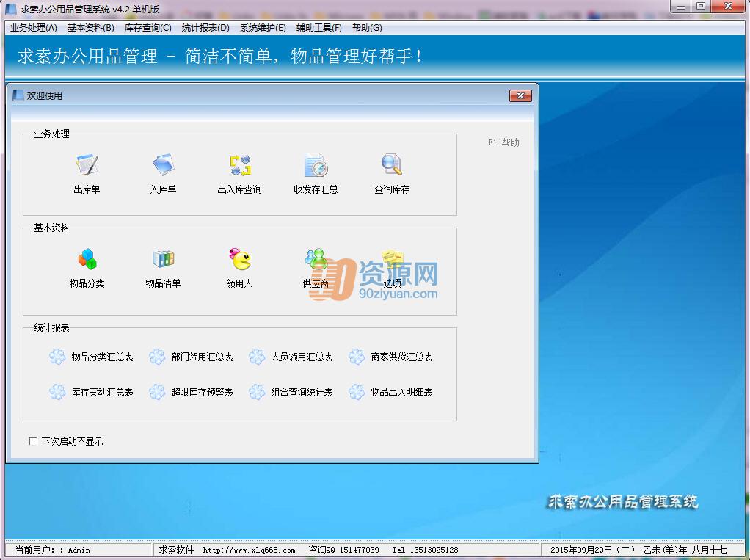Screen dimensions: 750x560
Task: Close the 欢迎使用 welcome dialog
Action: click(520, 95)
